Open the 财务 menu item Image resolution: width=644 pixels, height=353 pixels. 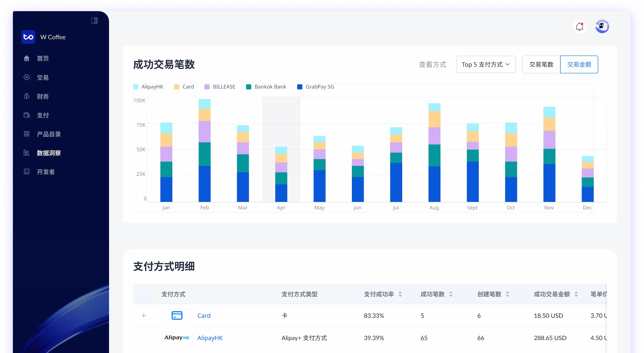43,96
